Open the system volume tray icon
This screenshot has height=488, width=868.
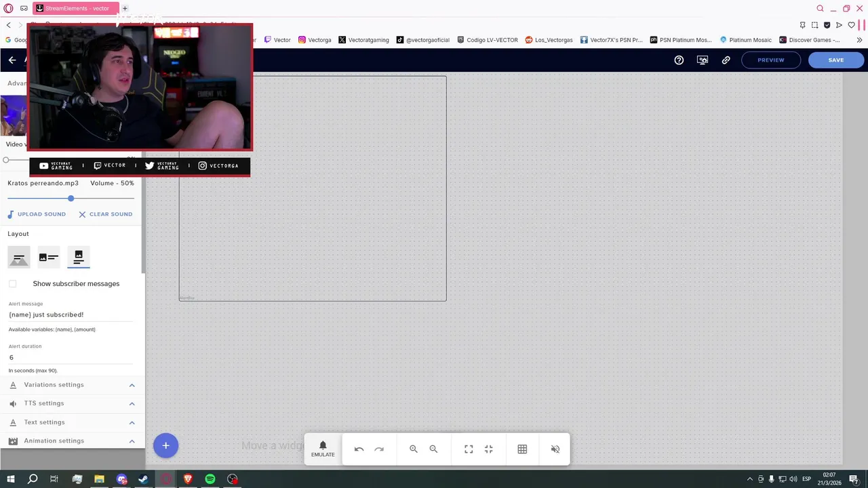click(794, 479)
